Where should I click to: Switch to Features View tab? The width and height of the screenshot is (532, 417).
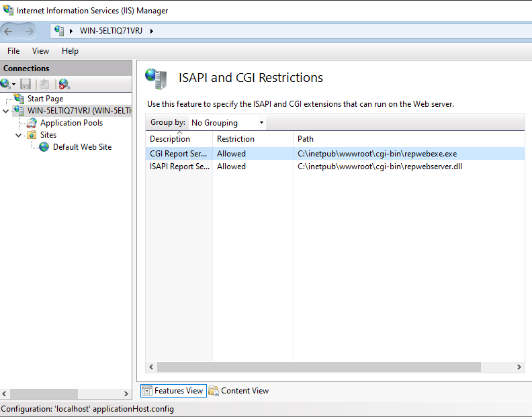point(173,391)
